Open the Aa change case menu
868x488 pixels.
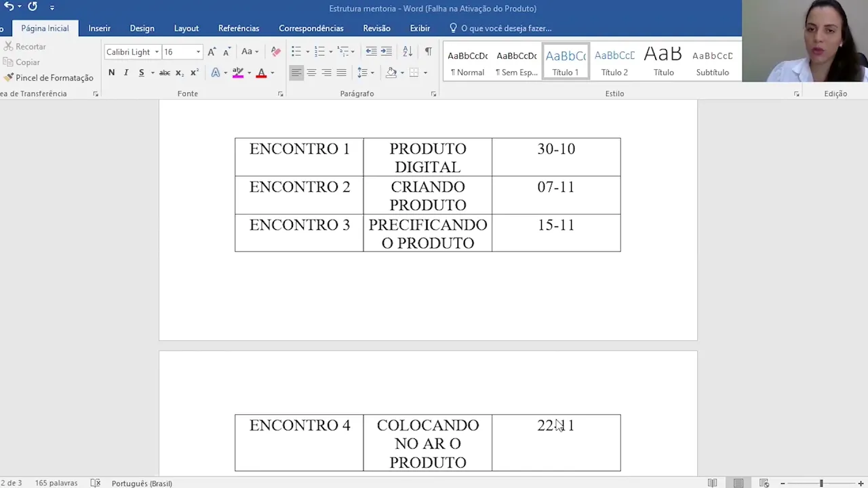[x=250, y=52]
